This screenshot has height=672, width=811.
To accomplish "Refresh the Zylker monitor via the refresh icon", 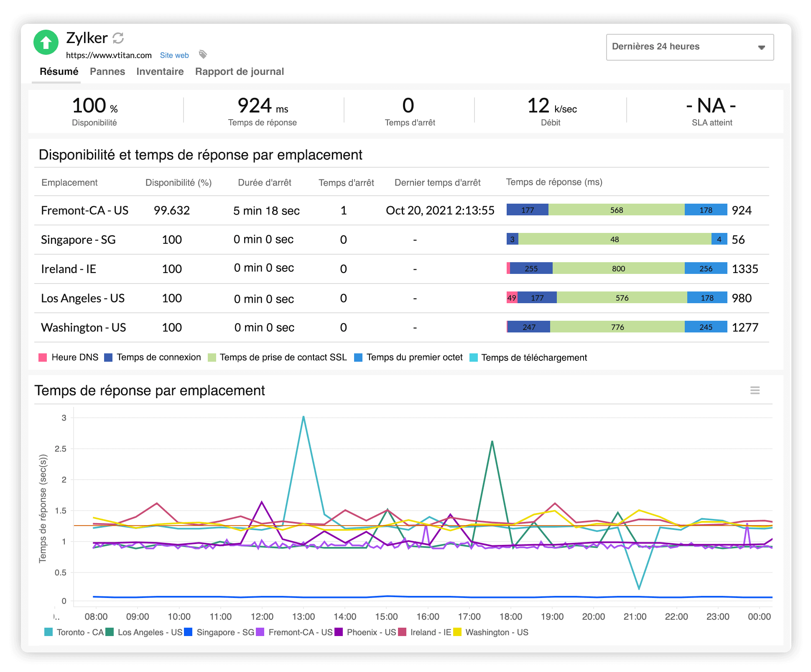I will (x=118, y=38).
